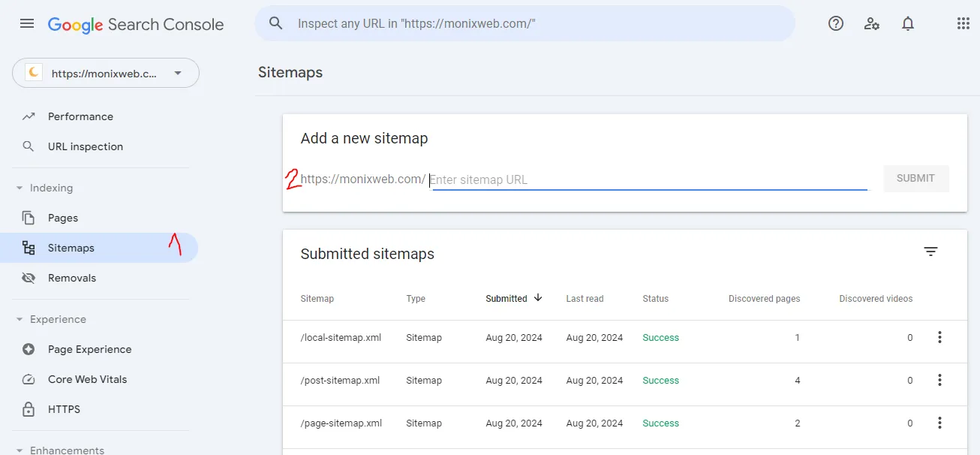Open the Google apps grid
Viewport: 980px width, 455px height.
click(x=963, y=23)
